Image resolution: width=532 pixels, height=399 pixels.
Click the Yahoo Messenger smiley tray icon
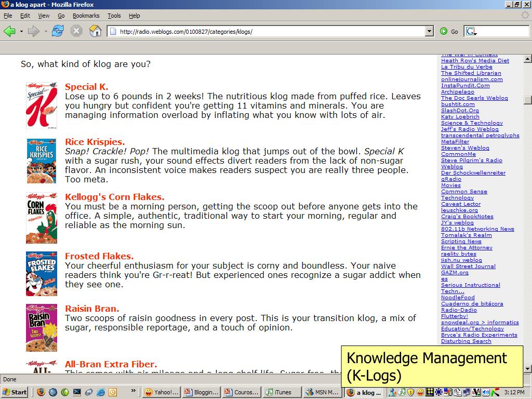click(420, 393)
